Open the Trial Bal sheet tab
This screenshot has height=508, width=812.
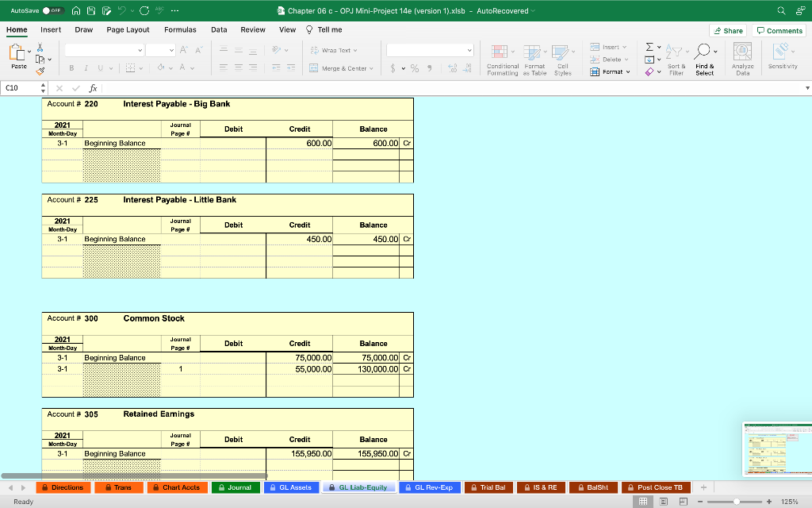click(x=488, y=487)
